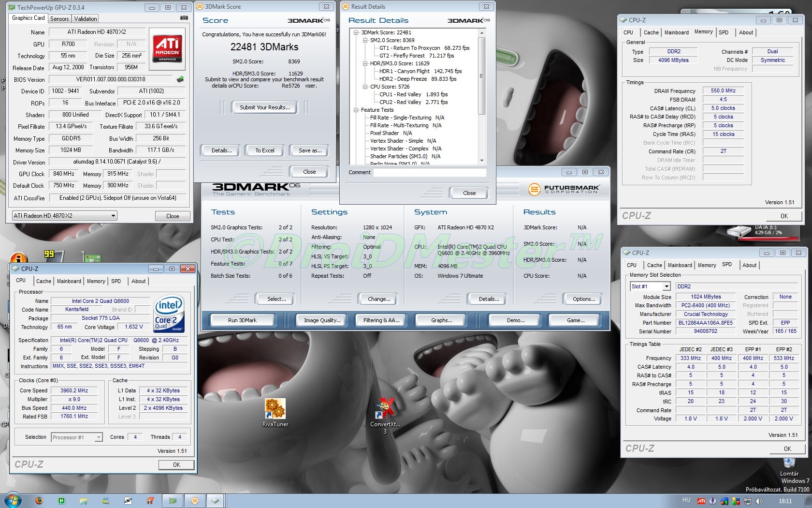
Task: Click the 3DMark orange taskbar button
Action: (195, 501)
